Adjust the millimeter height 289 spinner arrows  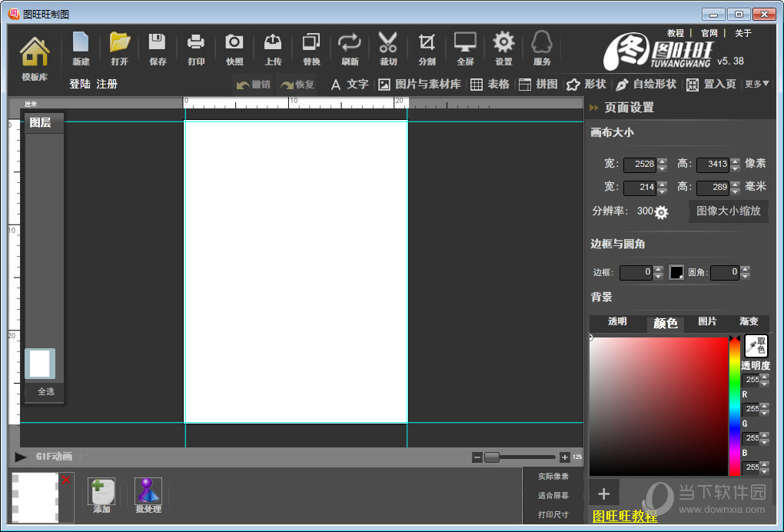735,188
